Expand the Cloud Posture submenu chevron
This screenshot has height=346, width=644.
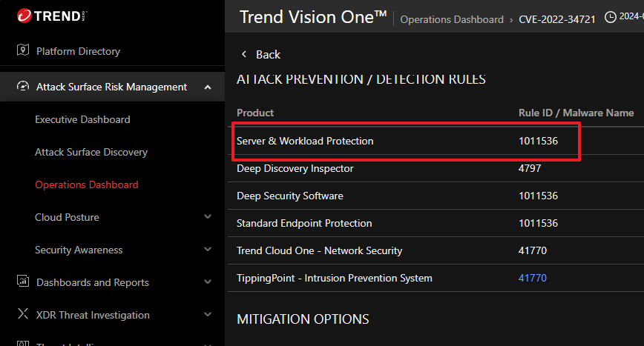coord(208,217)
